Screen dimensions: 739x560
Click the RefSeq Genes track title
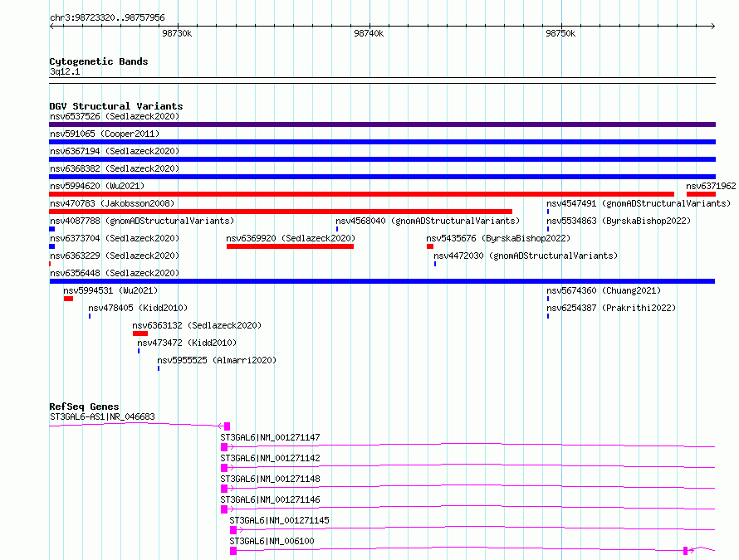point(84,407)
